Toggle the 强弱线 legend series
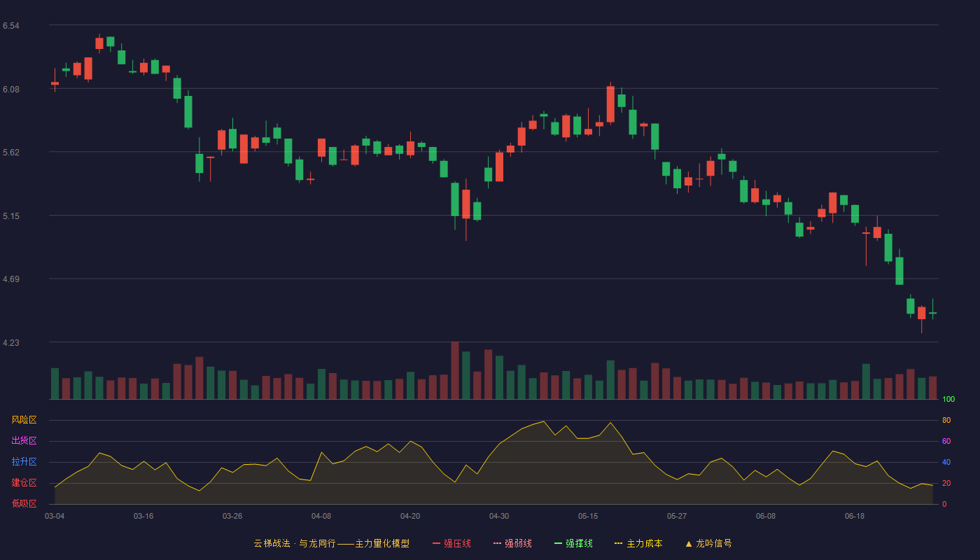The height and width of the screenshot is (560, 980). (x=512, y=543)
